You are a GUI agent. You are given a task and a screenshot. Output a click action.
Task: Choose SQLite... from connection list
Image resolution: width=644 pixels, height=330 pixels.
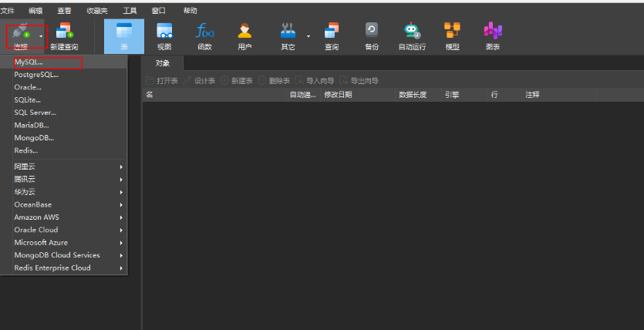point(64,100)
